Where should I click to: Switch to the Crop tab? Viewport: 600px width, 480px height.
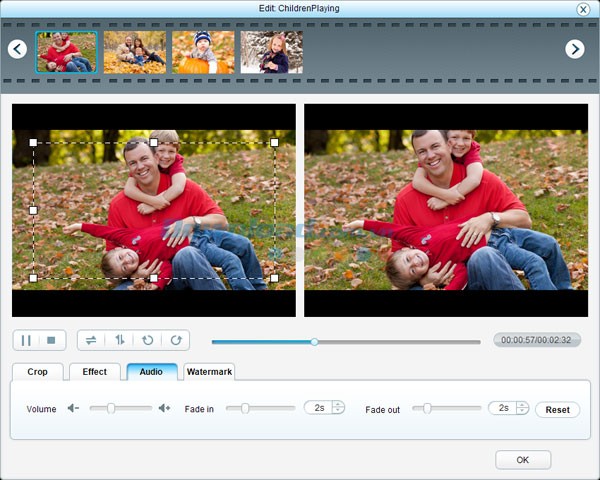coord(37,372)
